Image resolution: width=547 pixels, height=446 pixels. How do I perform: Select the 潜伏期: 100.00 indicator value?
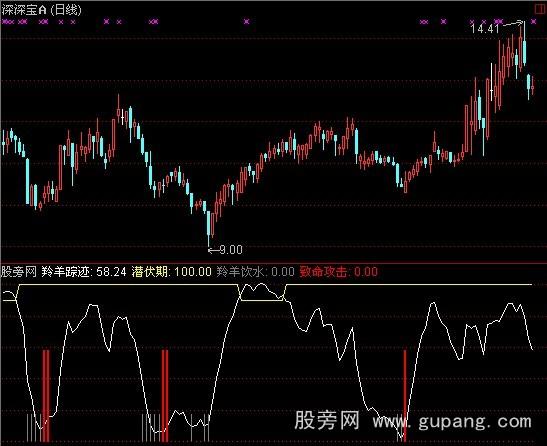pos(172,272)
